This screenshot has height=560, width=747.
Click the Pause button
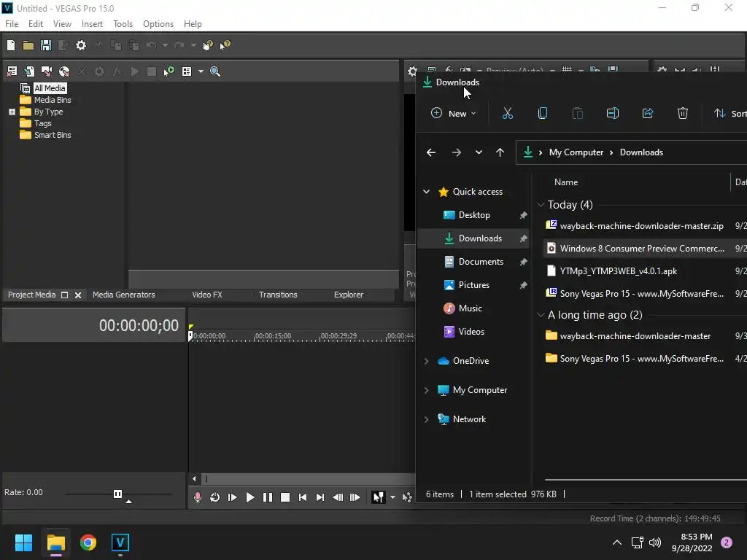(268, 497)
